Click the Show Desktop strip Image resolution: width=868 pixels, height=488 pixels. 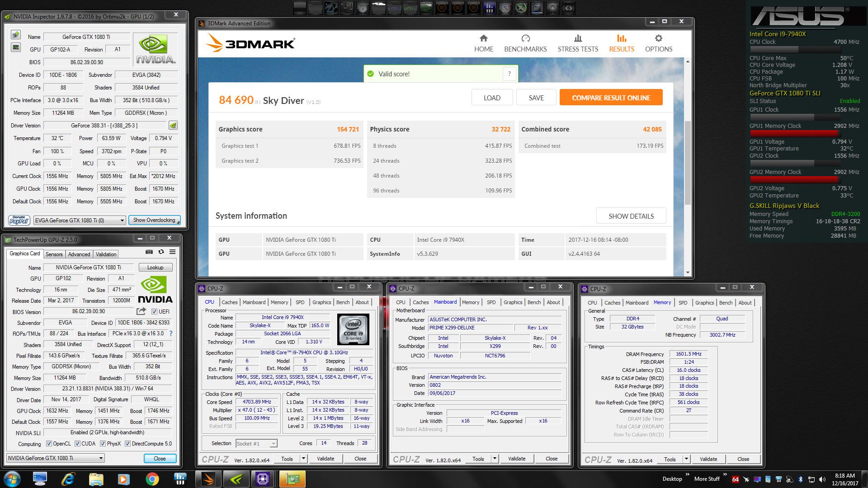[864, 479]
